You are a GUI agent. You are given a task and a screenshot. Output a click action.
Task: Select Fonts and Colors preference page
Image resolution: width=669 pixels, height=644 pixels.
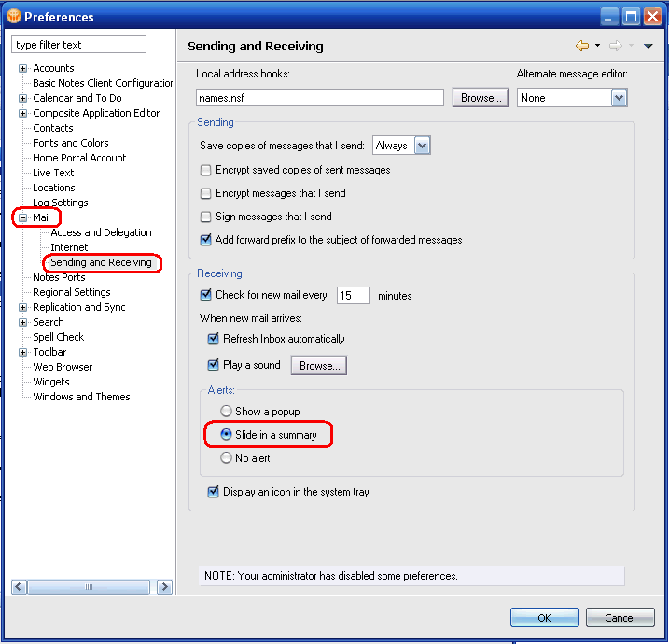71,143
